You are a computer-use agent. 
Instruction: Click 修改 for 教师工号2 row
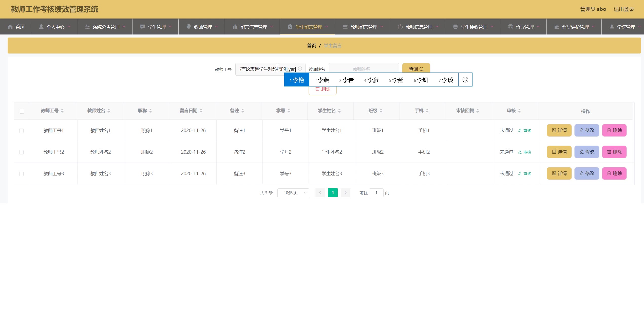tap(587, 152)
